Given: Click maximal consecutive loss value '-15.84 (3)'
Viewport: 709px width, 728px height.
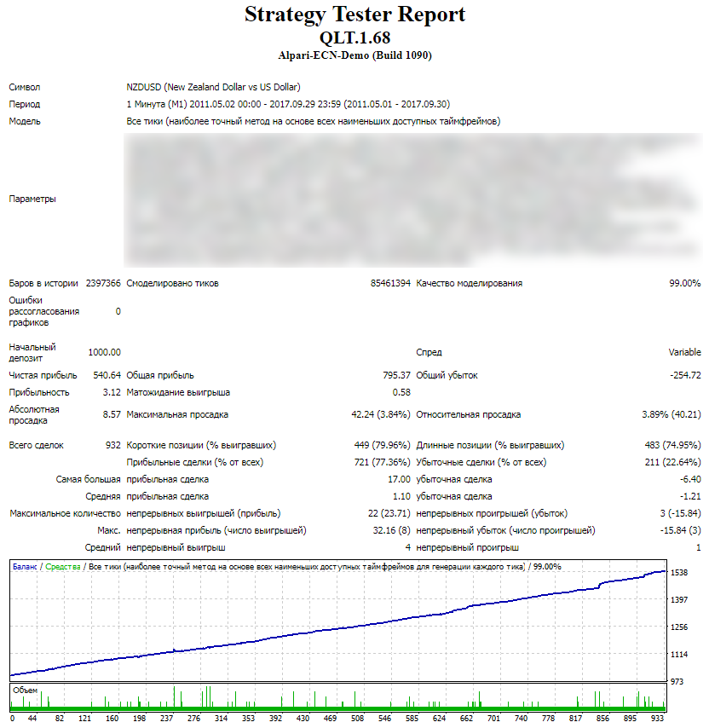Looking at the screenshot, I should click(x=680, y=531).
